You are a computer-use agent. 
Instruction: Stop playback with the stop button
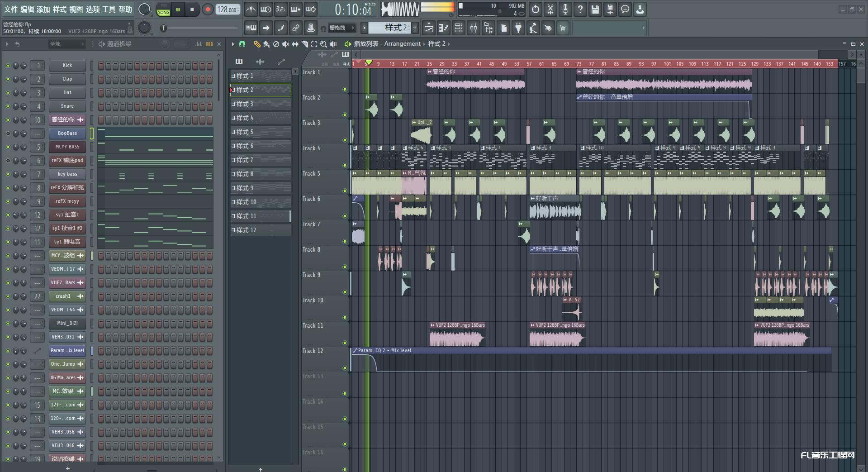pos(192,10)
